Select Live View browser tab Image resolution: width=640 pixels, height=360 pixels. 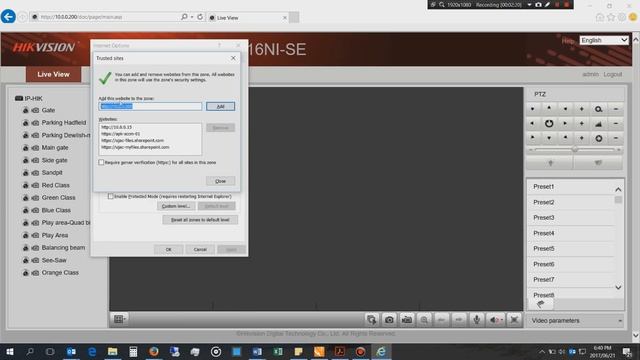pos(247,18)
